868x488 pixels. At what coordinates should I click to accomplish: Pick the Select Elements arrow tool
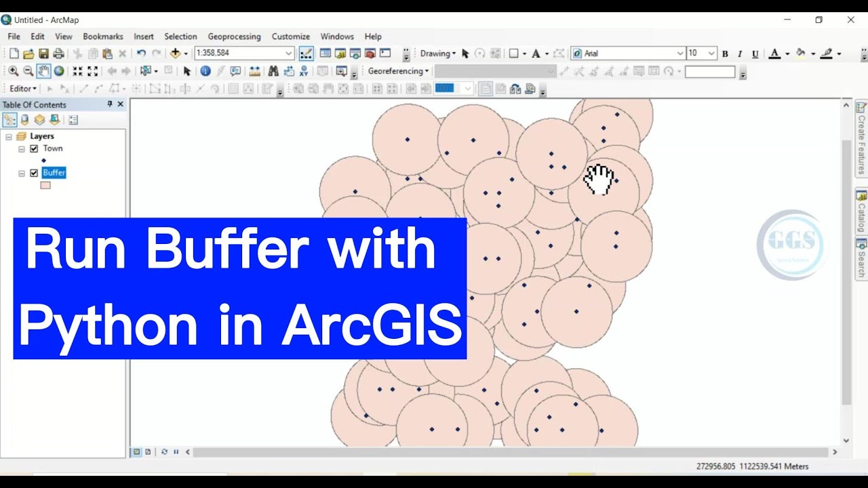(186, 71)
